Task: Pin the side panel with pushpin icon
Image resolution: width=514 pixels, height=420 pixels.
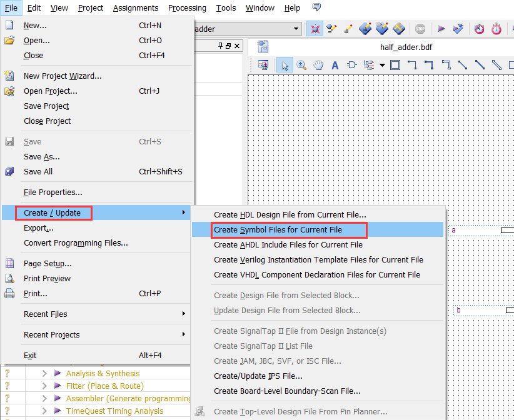Action: 221,46
